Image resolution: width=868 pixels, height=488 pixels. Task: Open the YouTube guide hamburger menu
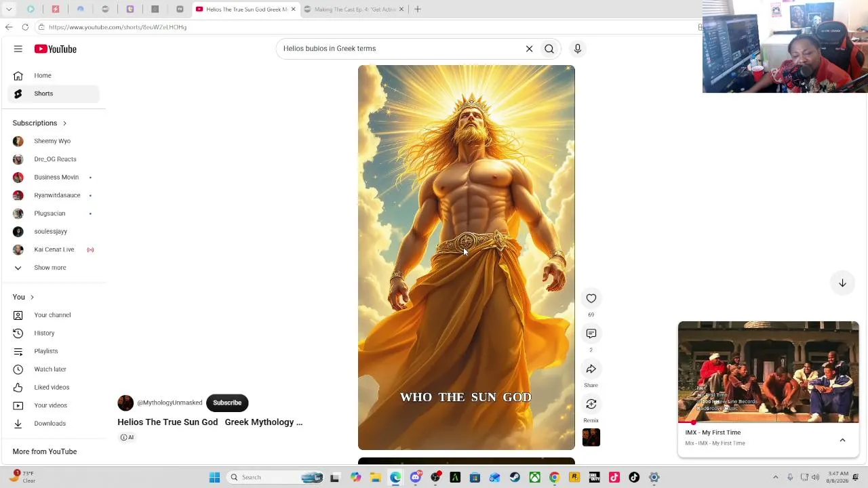coord(18,49)
